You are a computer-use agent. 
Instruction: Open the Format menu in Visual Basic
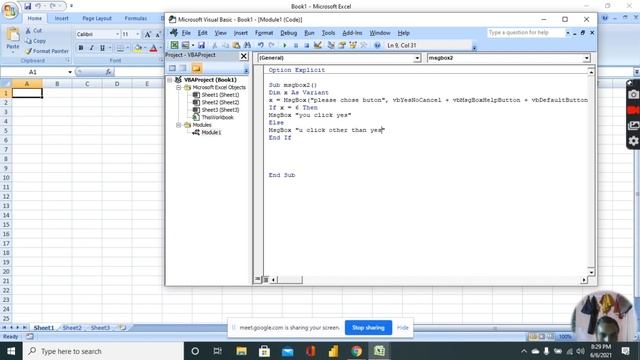[x=264, y=33]
